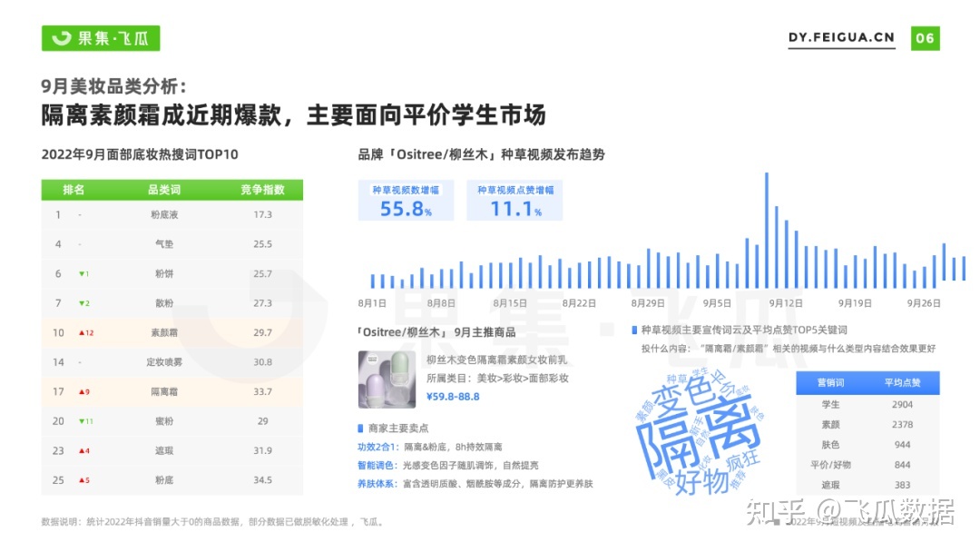Open the DY.FEIGUA.CN link
Viewport: 980px width, 552px height.
pyautogui.click(x=841, y=37)
